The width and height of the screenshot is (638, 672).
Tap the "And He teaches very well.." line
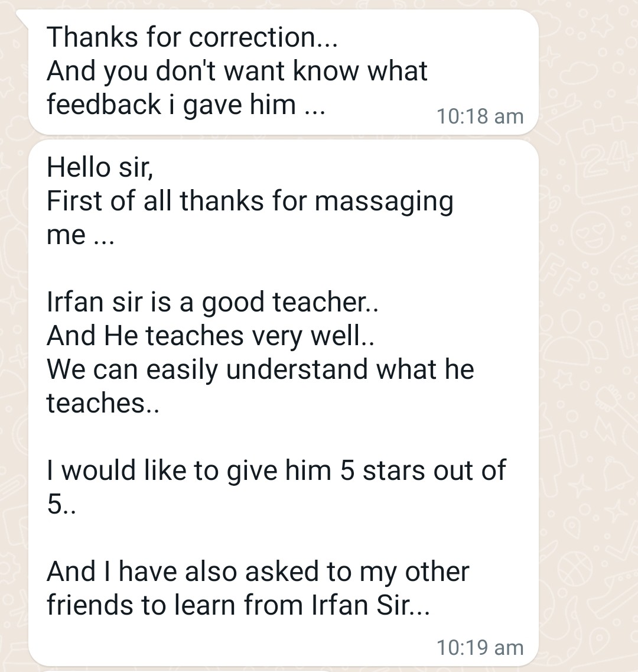coord(210,336)
